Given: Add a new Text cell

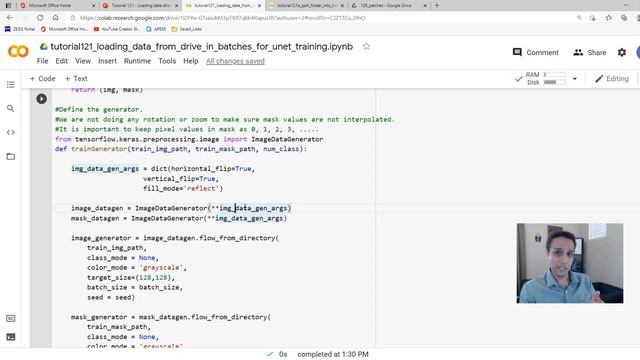Looking at the screenshot, I should click(x=76, y=79).
